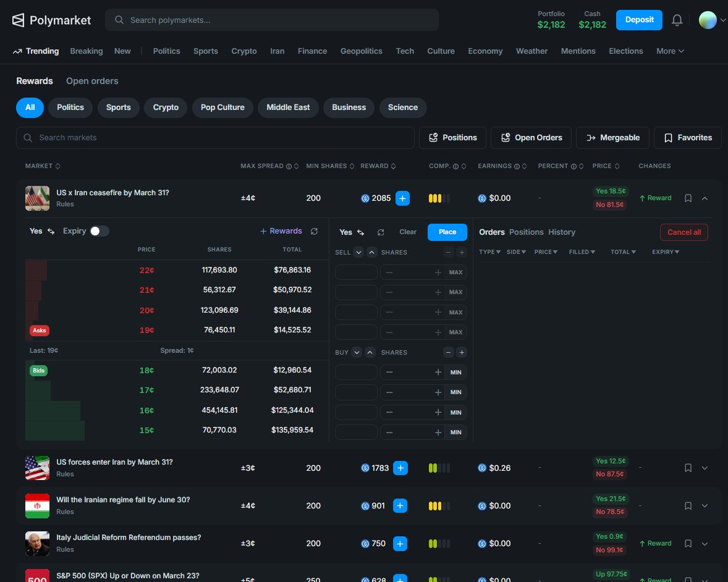Image resolution: width=728 pixels, height=582 pixels.
Task: Refresh the order entry panel beside Clear
Action: tap(381, 232)
